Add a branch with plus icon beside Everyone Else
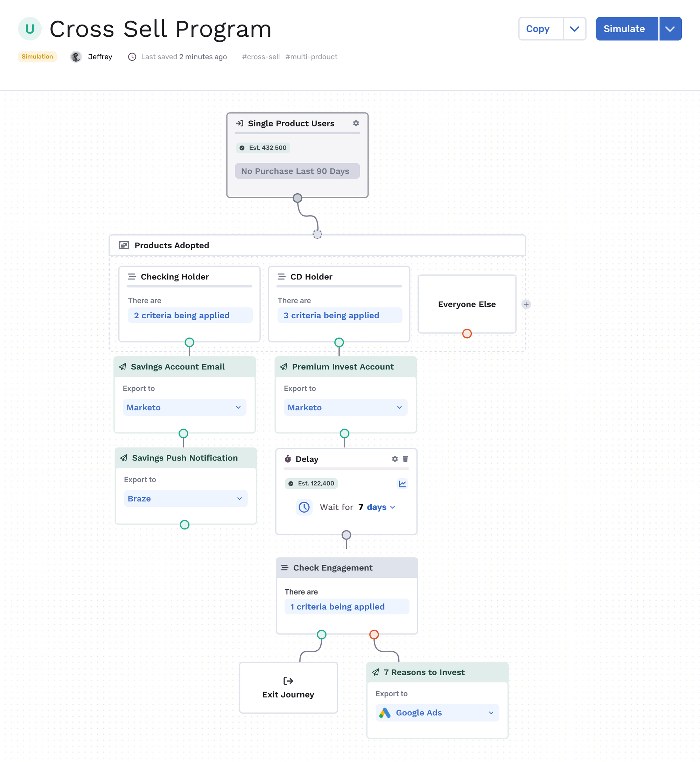 click(526, 304)
